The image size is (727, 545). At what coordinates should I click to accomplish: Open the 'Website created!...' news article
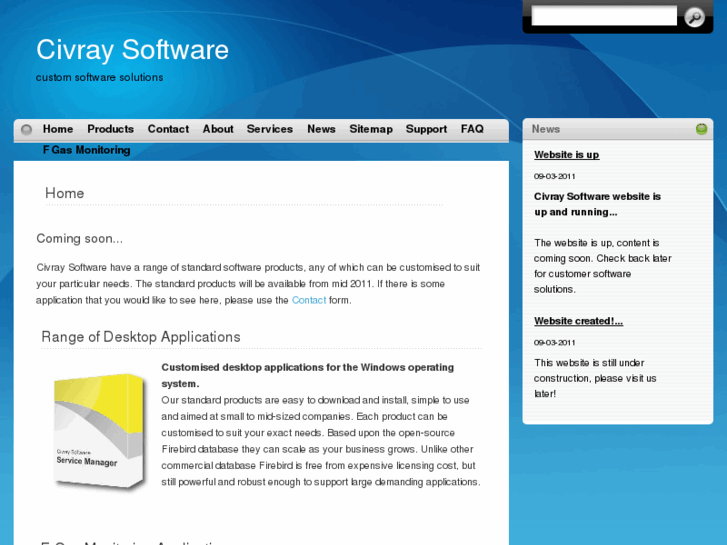(578, 321)
